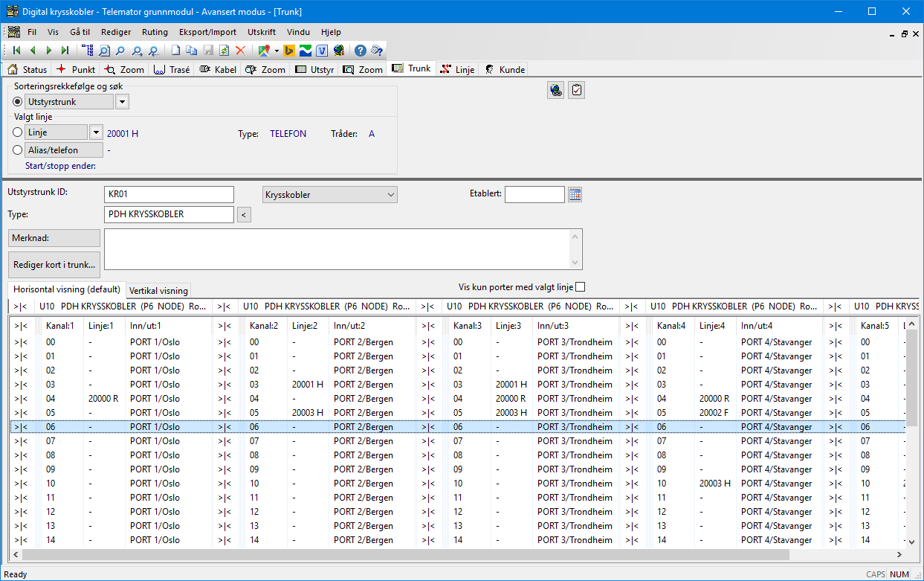Select cell '20001 H' in Linje:2 column
This screenshot has width=924, height=581.
(x=307, y=385)
